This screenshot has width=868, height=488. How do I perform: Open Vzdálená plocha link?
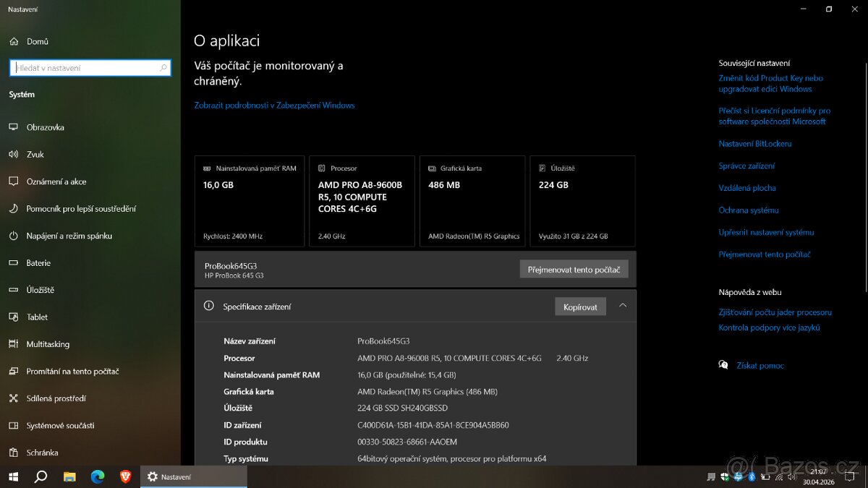(747, 188)
